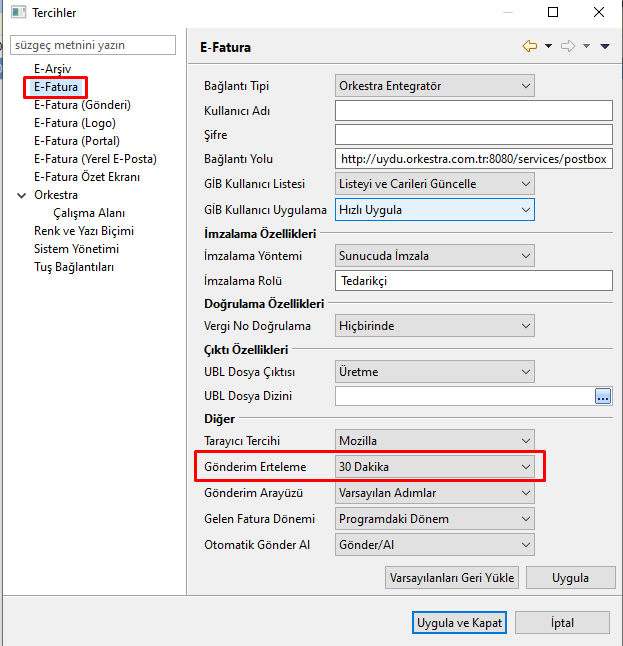Open the preferences view menu triangle
Screen dimensions: 623x646
pos(605,46)
